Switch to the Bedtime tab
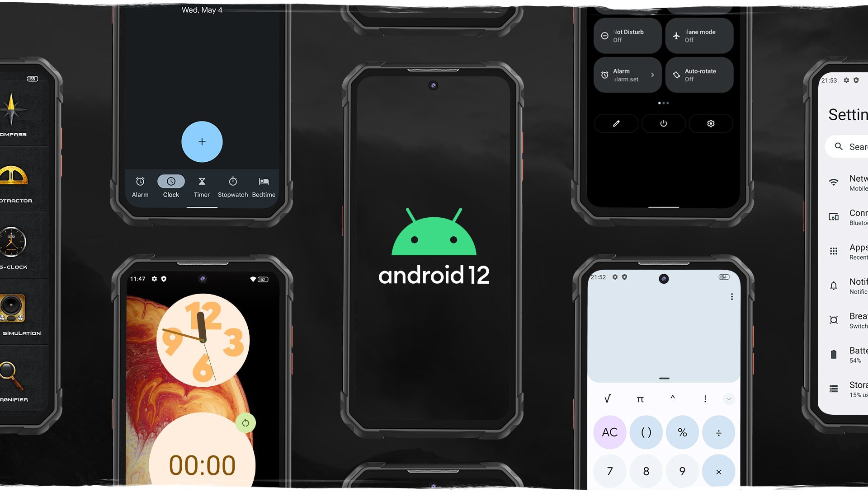This screenshot has width=868, height=492. 264,187
